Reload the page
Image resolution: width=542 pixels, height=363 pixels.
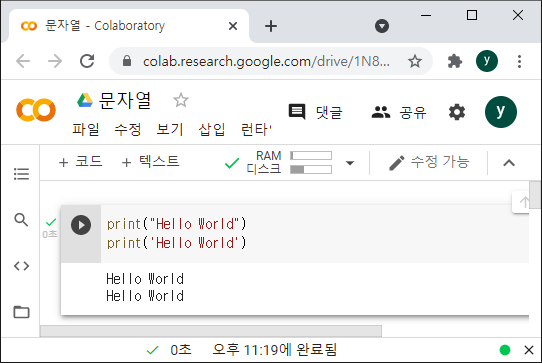point(87,62)
